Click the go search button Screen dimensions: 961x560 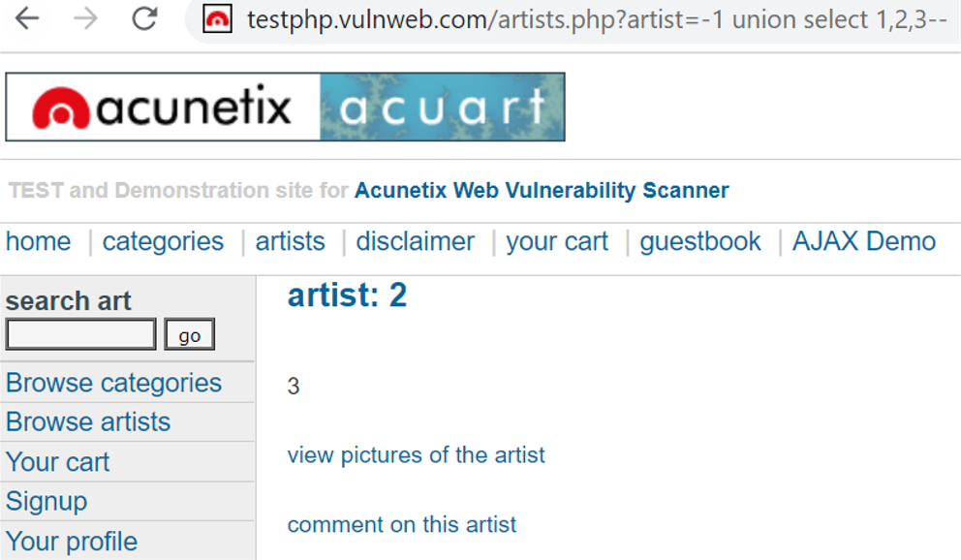pyautogui.click(x=189, y=334)
